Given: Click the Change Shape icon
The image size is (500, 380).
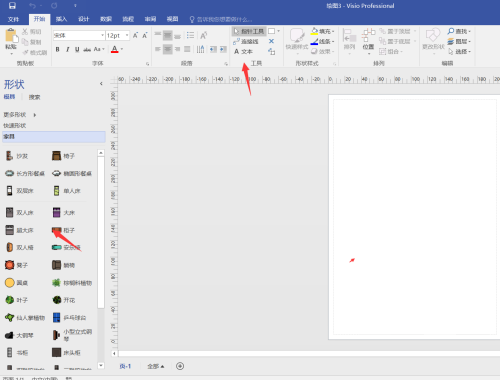Looking at the screenshot, I should 433,39.
